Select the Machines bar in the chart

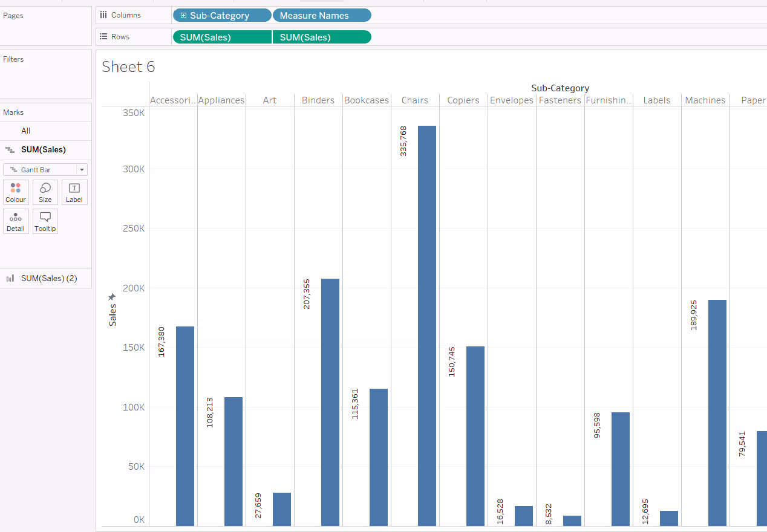pos(717,413)
